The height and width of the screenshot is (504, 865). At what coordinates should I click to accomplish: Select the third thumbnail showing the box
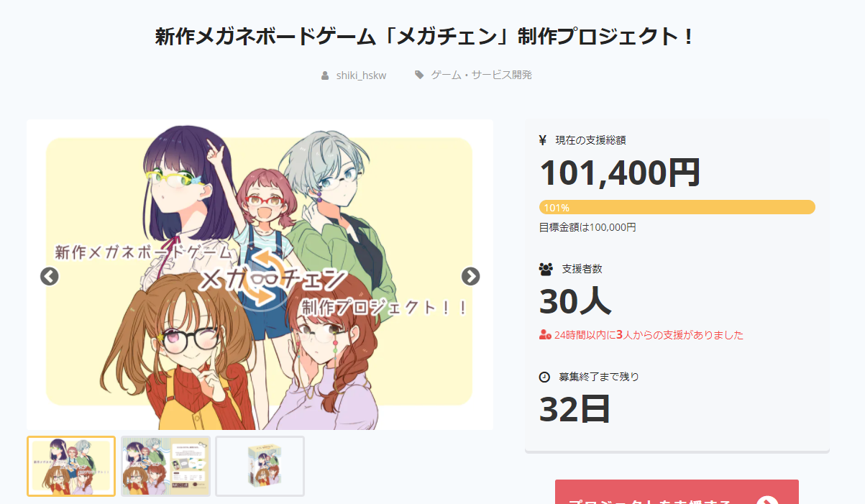(260, 466)
